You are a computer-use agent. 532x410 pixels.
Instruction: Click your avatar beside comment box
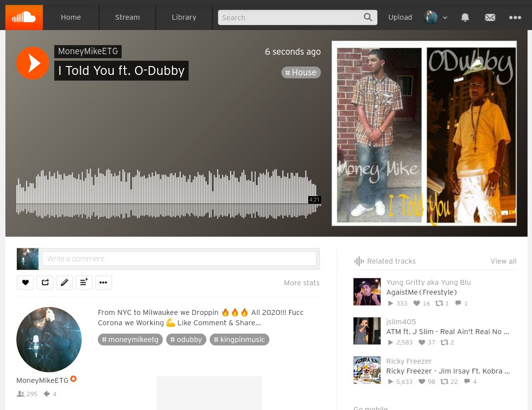(28, 259)
